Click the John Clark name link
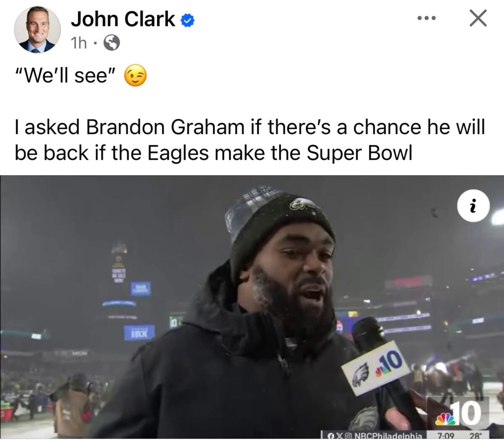The height and width of the screenshot is (440, 504). click(123, 19)
